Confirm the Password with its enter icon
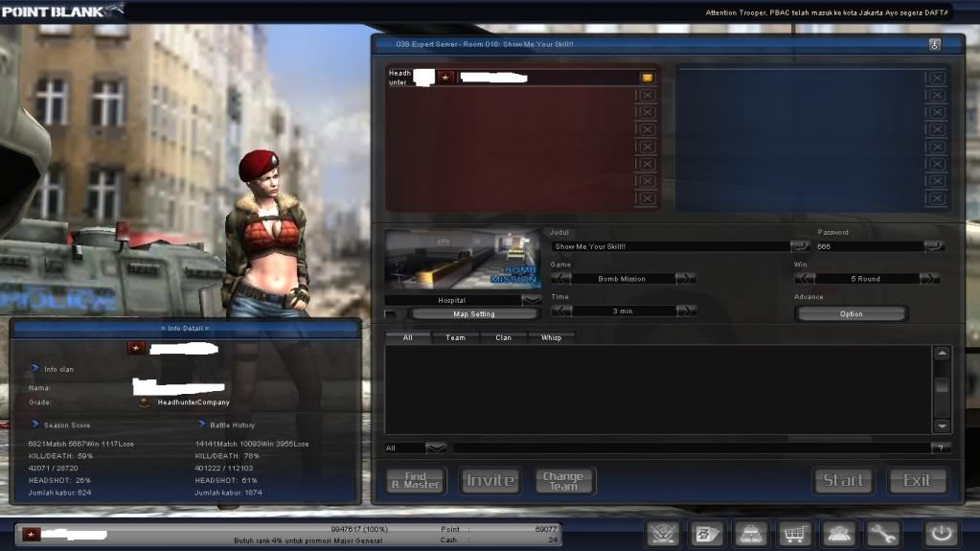Image resolution: width=980 pixels, height=551 pixels. (x=933, y=245)
